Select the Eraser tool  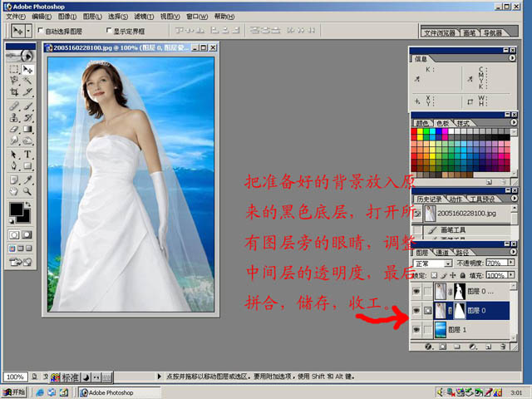click(x=13, y=129)
